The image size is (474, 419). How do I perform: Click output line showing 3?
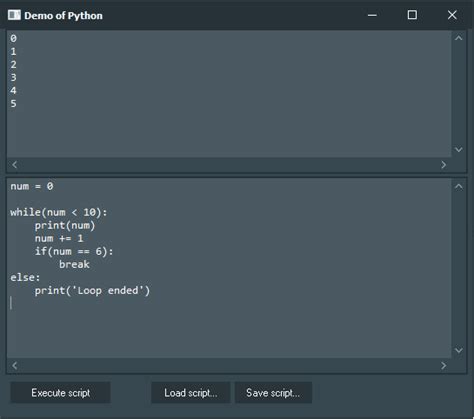pyautogui.click(x=13, y=77)
